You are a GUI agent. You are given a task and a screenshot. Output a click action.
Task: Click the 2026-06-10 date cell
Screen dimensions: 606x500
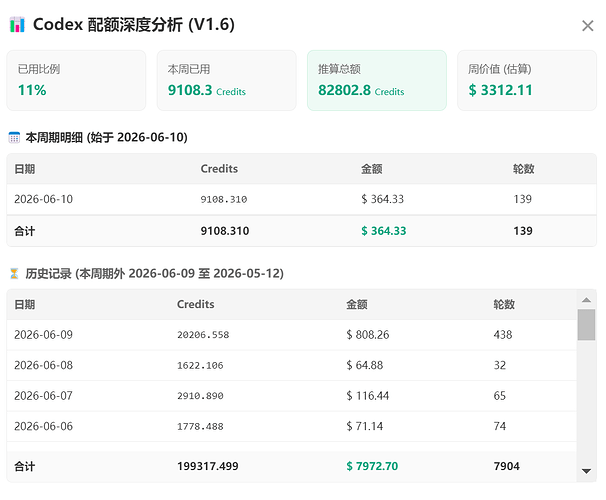44,199
